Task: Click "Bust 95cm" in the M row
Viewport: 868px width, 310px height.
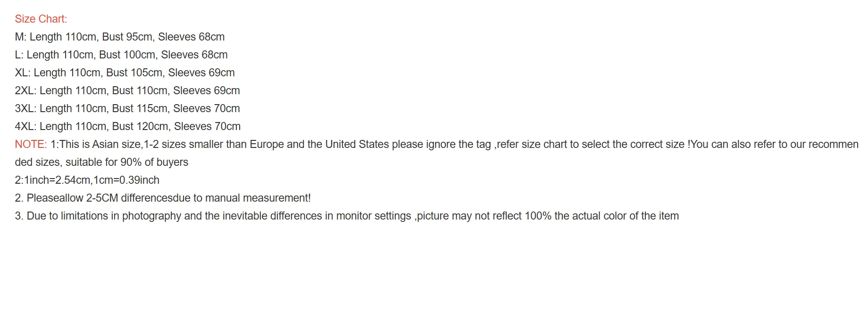Action: (x=127, y=37)
